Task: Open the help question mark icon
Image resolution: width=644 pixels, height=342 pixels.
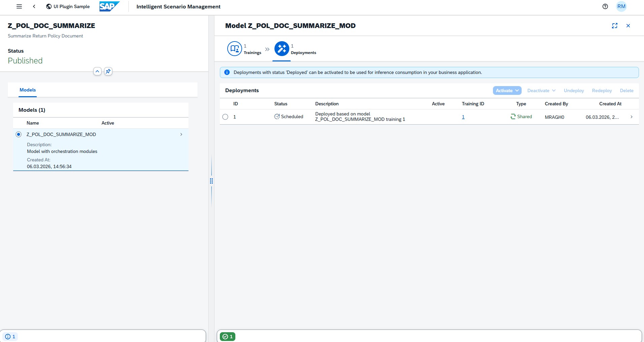Action: point(605,6)
